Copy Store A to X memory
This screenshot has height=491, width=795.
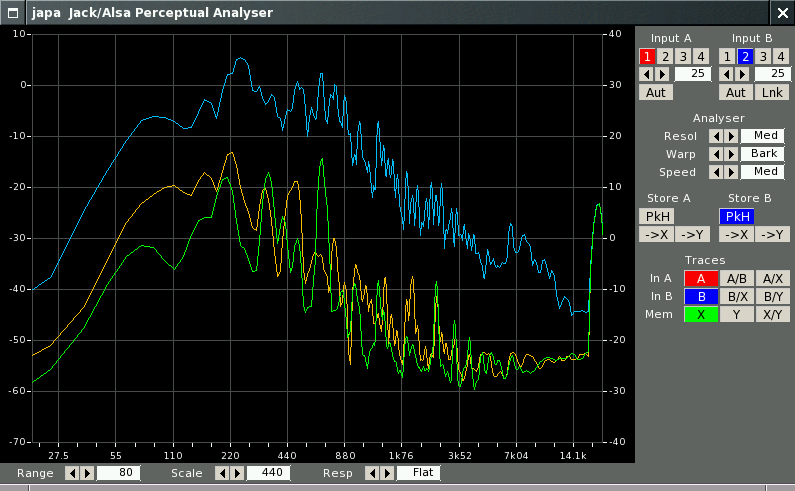[656, 235]
